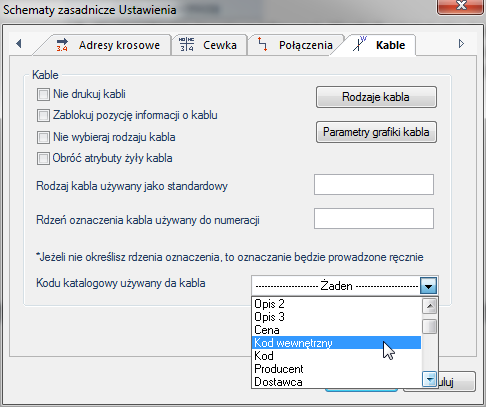This screenshot has width=486, height=407.
Task: Tick Obróć atrybuty żyły kabla checkbox
Action: (x=43, y=158)
